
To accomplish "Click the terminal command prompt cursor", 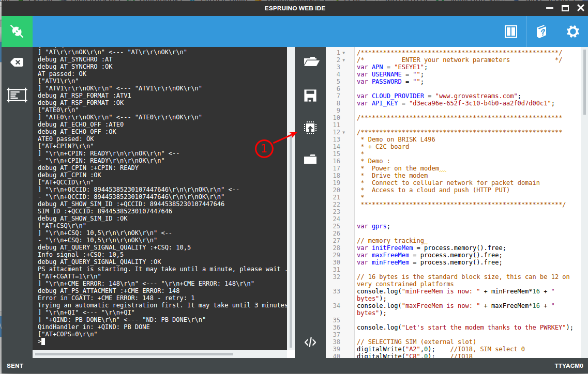I will tap(43, 341).
